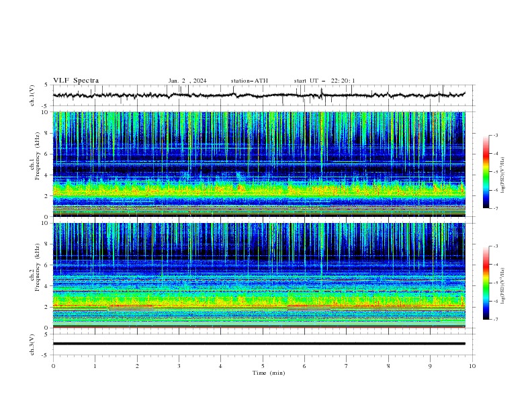The image size is (532, 411).
Task: Click time axis tick label "8"
Action: point(388,366)
